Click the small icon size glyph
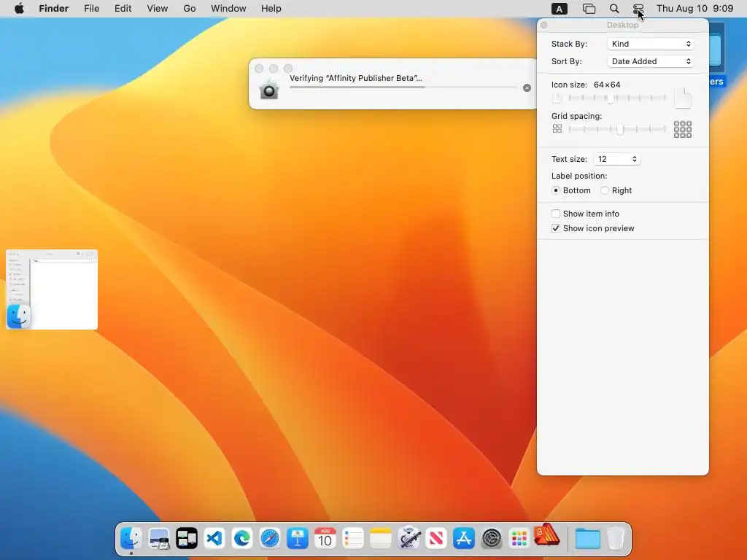Viewport: 747px width, 560px height. [557, 98]
